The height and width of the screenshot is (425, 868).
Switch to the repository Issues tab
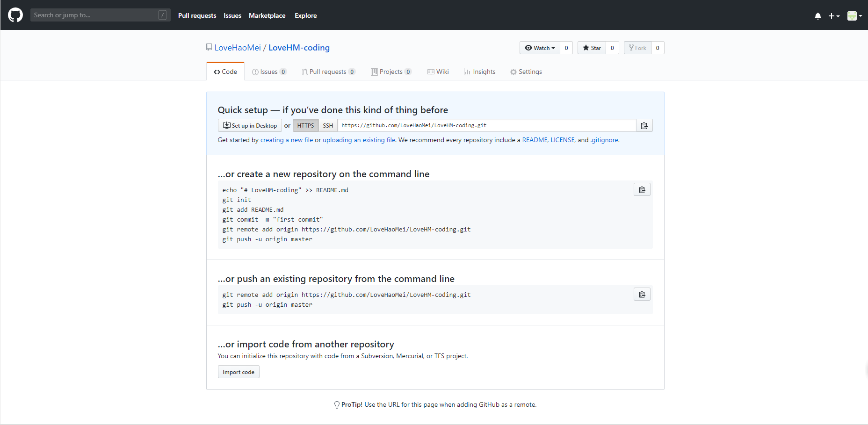pos(269,72)
